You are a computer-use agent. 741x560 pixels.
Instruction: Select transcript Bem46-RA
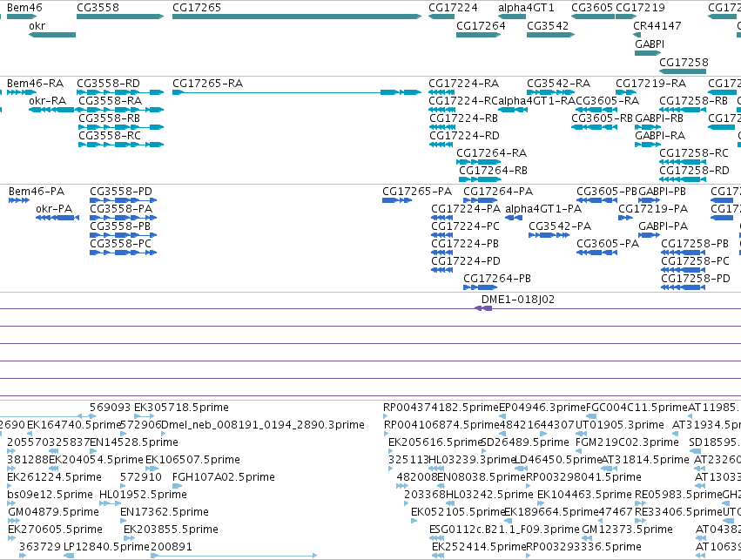pos(21,92)
